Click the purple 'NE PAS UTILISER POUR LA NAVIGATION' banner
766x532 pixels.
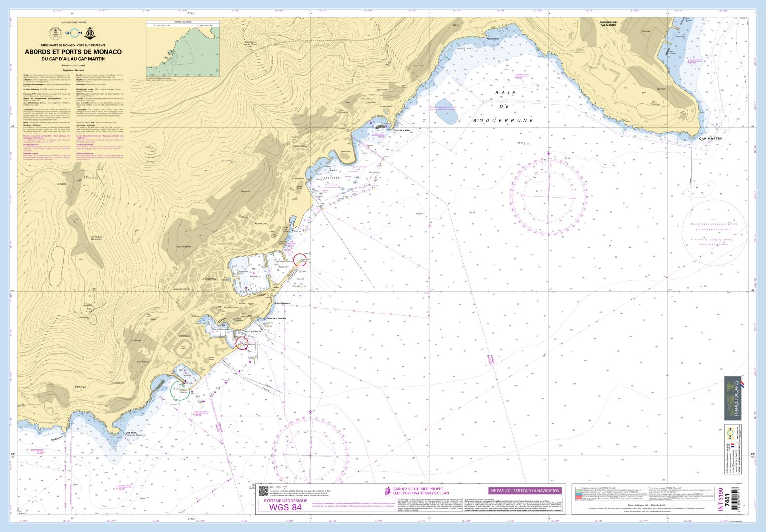tap(525, 491)
